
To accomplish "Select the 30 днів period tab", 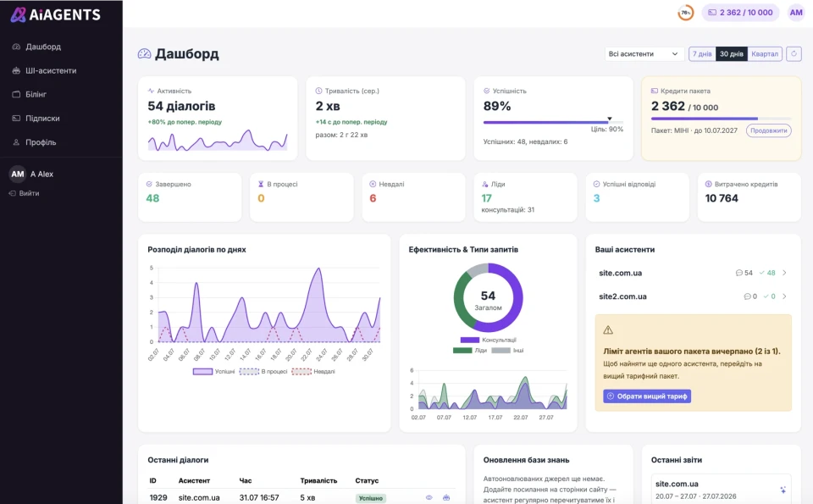I will (x=731, y=54).
